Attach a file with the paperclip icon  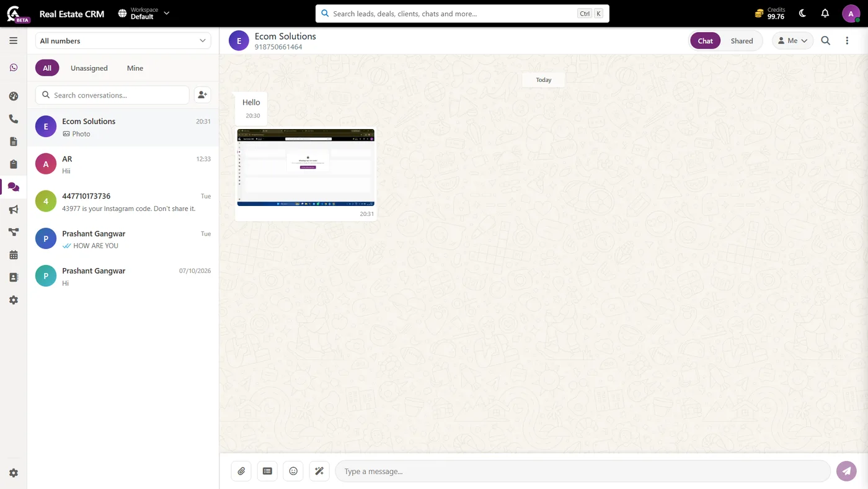[x=241, y=471]
